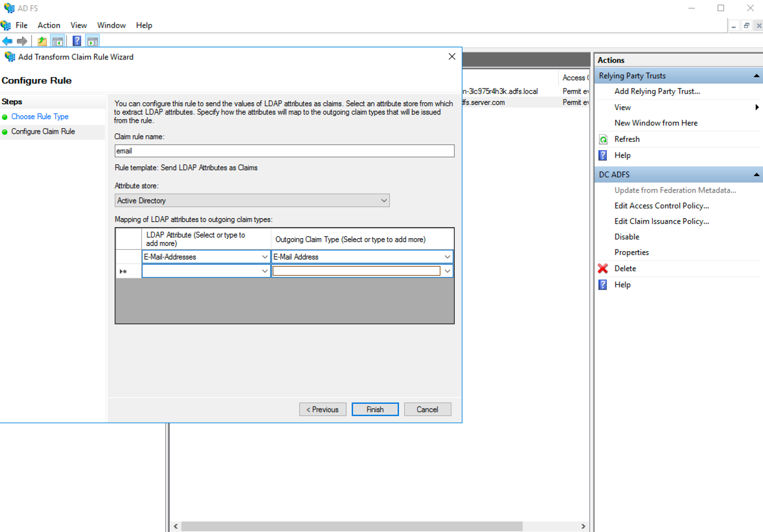Click Edit Access Control Policy link
Screen dimensions: 763x532
[661, 205]
